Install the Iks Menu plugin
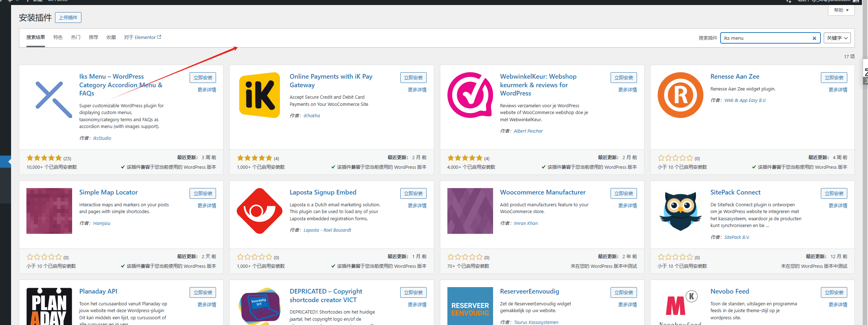This screenshot has width=868, height=325. 203,78
